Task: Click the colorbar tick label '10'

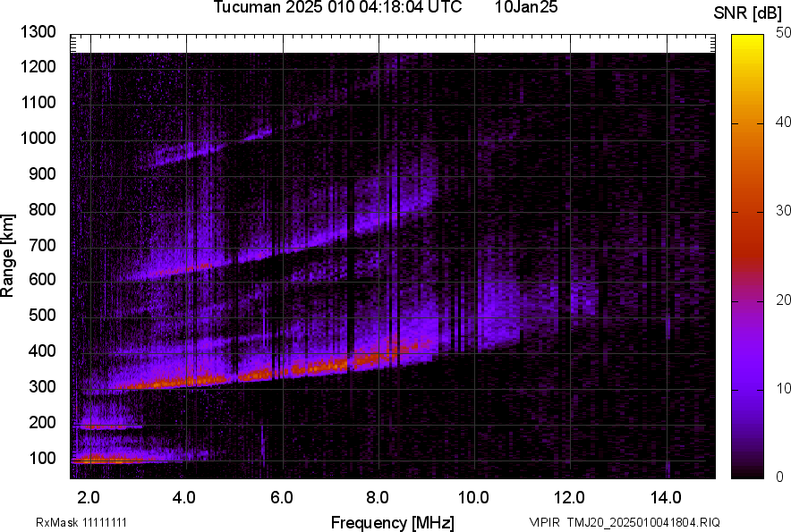Action: tap(783, 388)
